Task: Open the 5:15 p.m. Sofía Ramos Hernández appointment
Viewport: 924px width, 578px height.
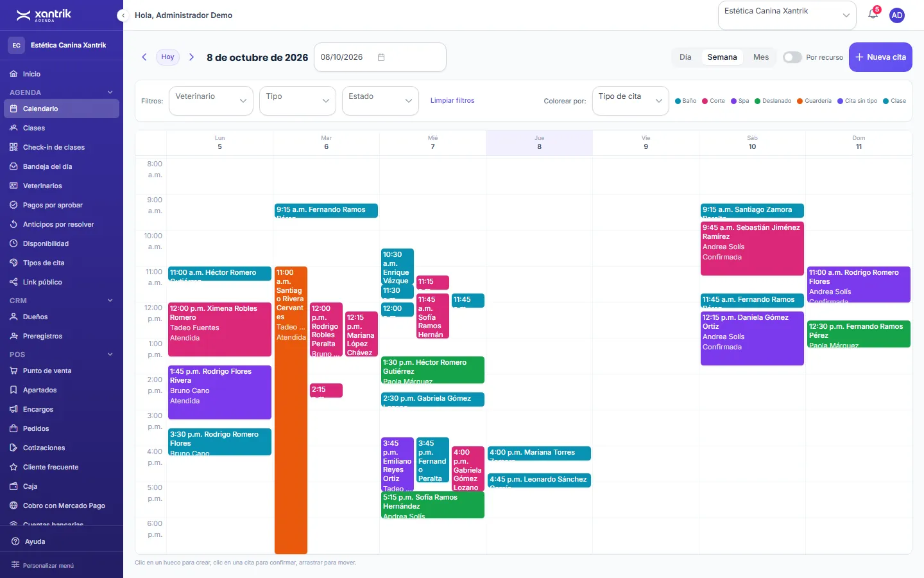Action: point(432,505)
